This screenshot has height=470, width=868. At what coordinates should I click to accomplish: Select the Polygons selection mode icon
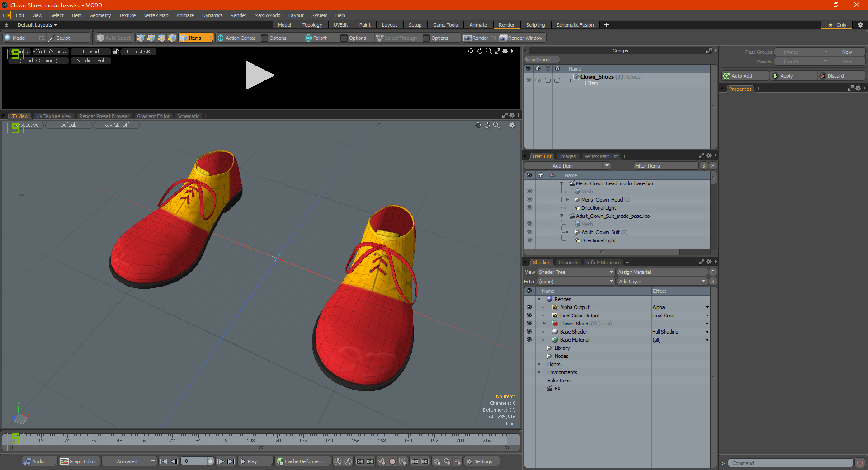pyautogui.click(x=161, y=38)
